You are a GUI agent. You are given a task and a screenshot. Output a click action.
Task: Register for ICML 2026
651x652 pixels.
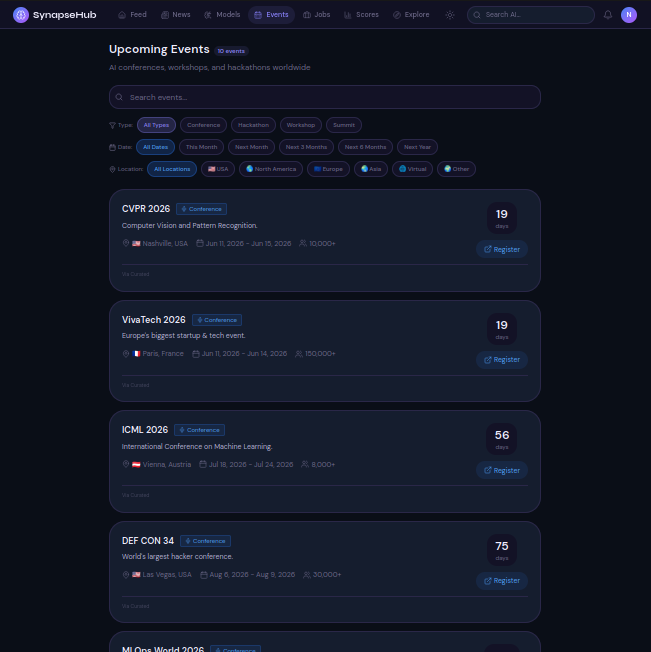tap(502, 470)
